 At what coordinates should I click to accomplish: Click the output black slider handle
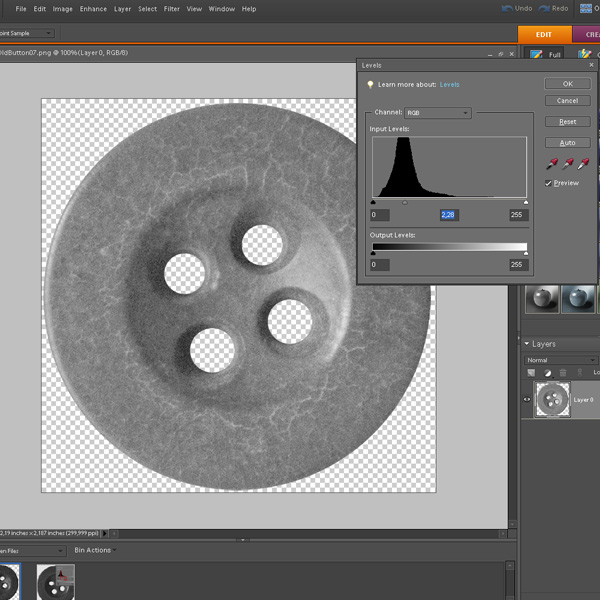[x=373, y=253]
